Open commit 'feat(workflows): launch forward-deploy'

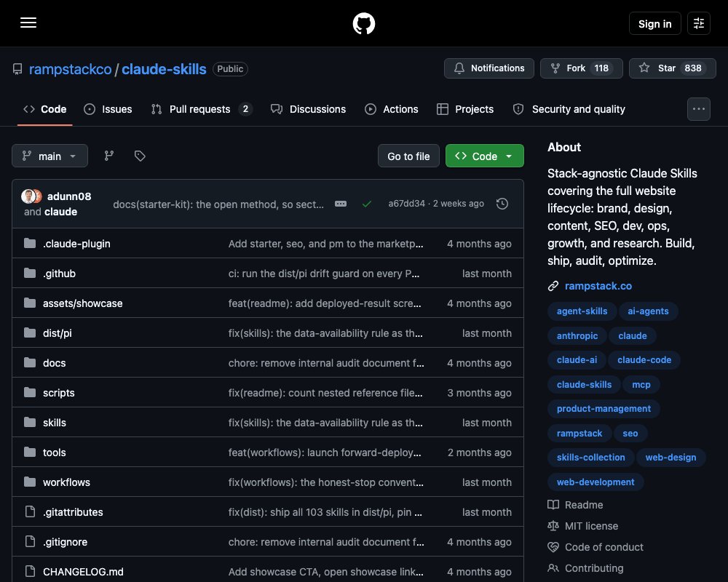(x=325, y=453)
